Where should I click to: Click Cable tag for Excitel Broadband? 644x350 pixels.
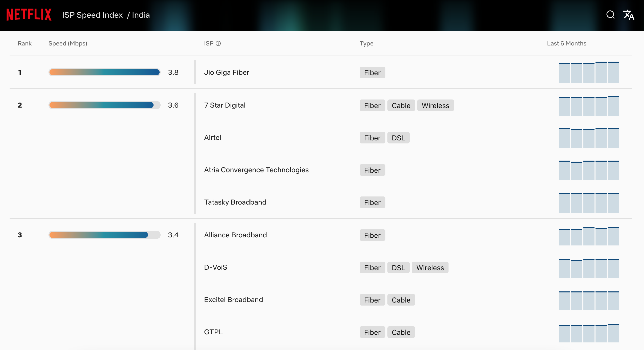[x=401, y=300]
